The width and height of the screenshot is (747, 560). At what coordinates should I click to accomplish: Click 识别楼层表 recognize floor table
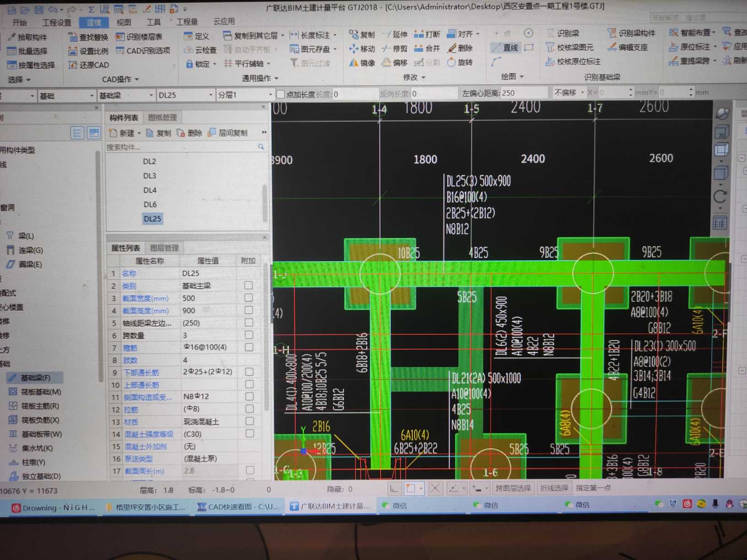coord(139,37)
